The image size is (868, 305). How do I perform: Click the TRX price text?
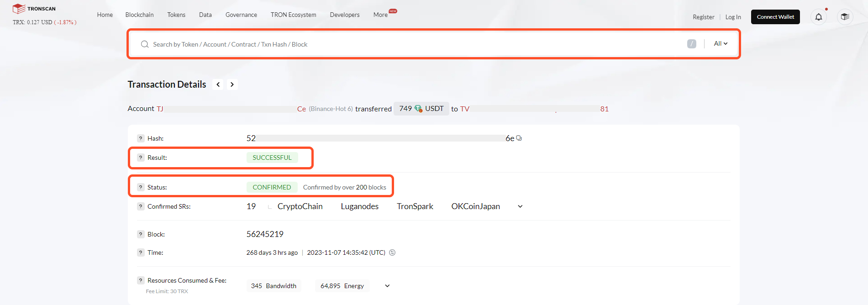(45, 22)
